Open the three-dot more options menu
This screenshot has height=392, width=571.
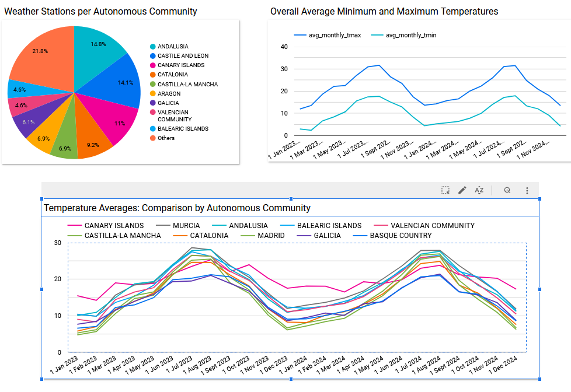(x=527, y=190)
